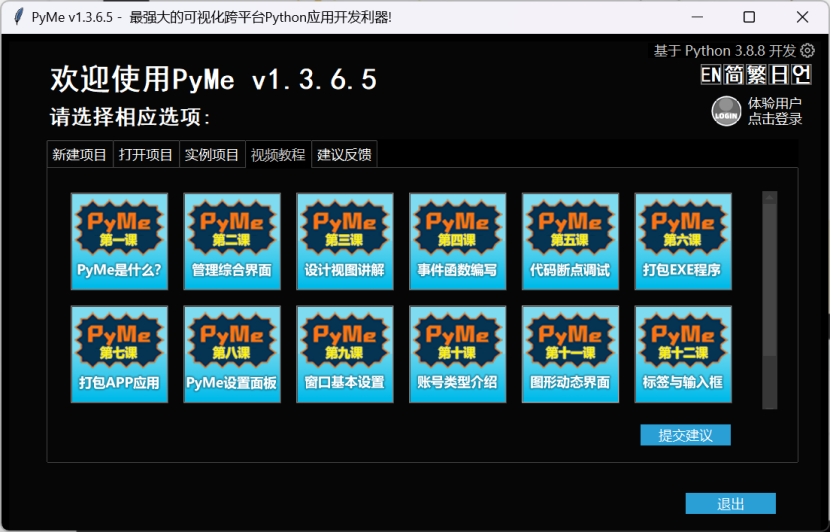Open lesson 6 tile 打包EXE程序
This screenshot has height=532, width=831.
tap(683, 242)
